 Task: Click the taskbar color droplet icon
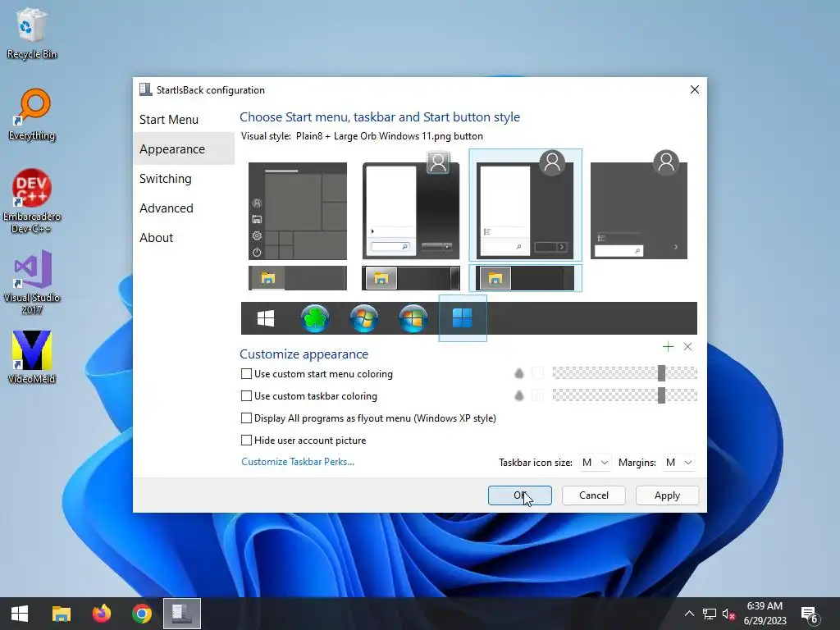pos(518,395)
